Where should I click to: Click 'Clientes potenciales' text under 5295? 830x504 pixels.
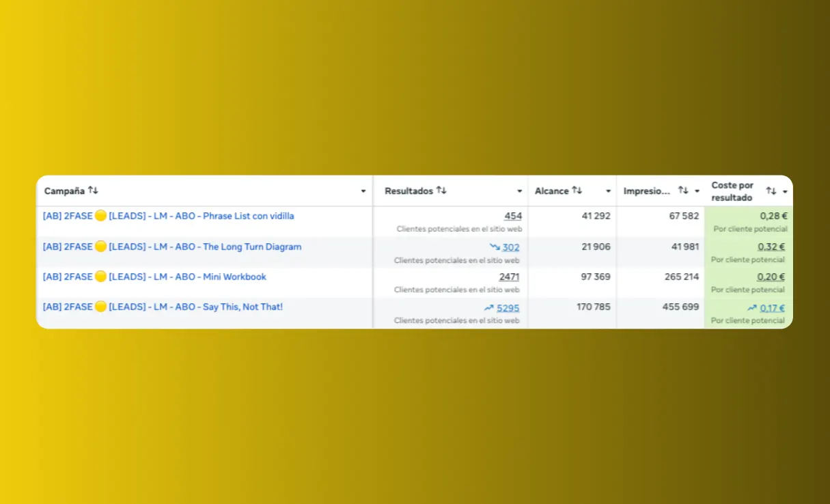pos(457,320)
